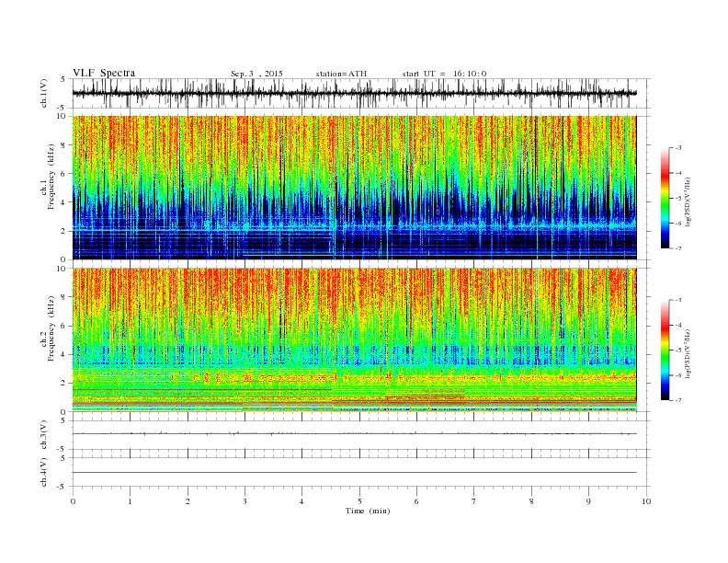Click the 'Time (min)' axis label

[x=368, y=511]
